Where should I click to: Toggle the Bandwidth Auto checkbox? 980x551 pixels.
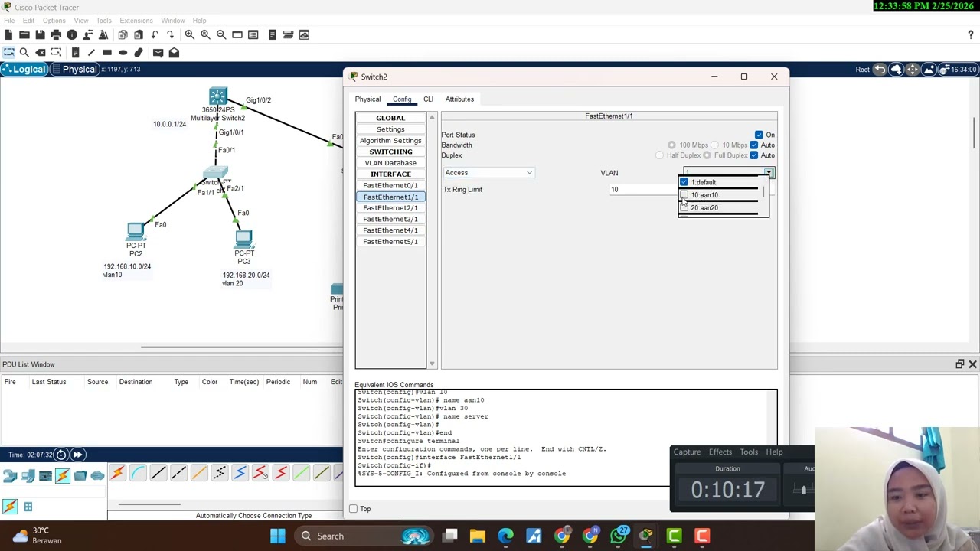(x=754, y=145)
